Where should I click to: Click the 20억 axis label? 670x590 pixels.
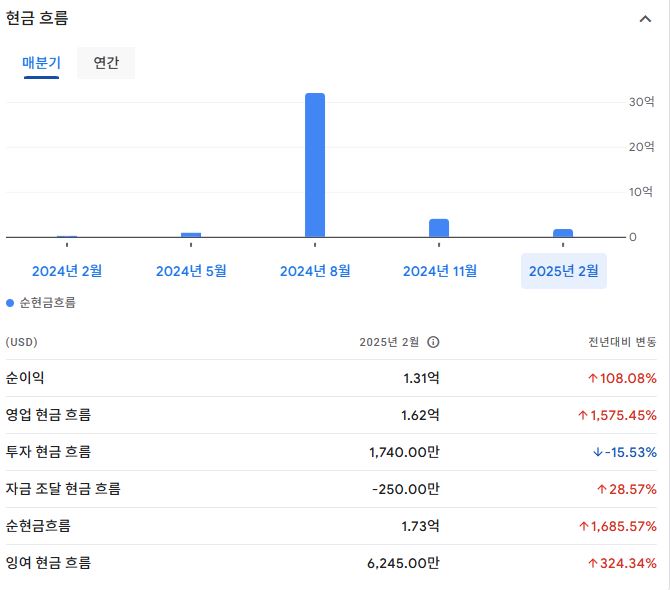coord(641,147)
